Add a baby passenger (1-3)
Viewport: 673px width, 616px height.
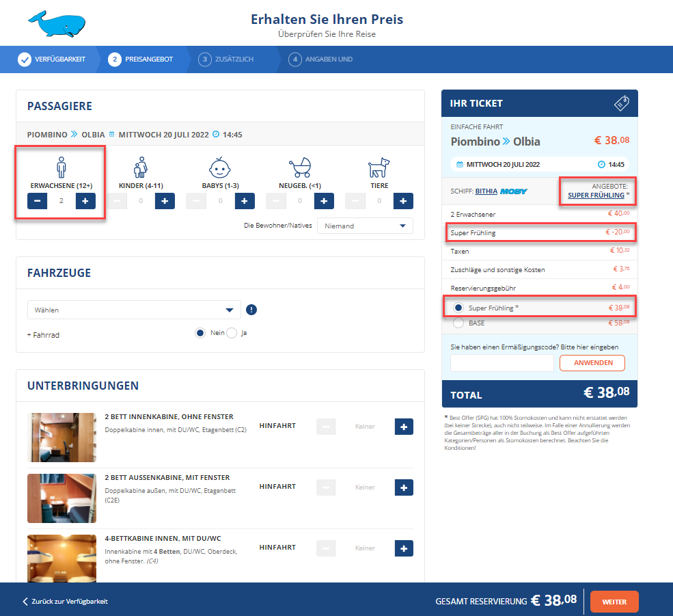click(x=245, y=201)
